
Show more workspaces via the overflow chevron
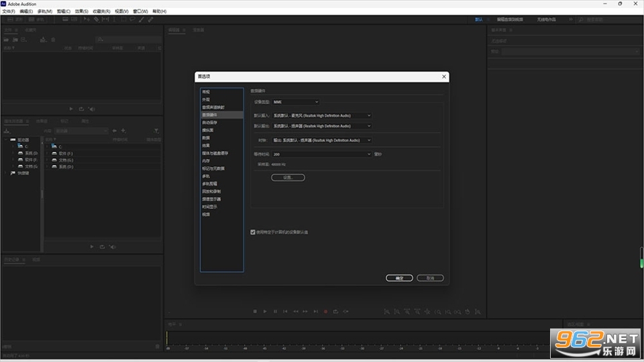pos(570,19)
